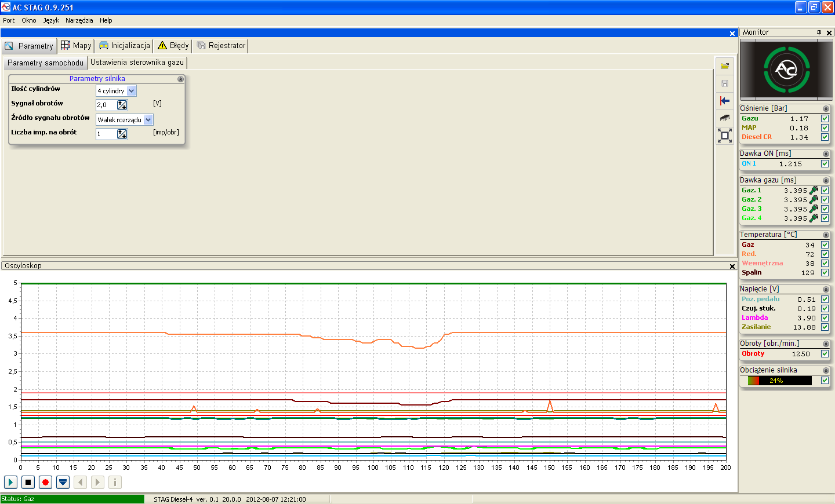
Task: Close the parameters window with blue-bar X
Action: click(732, 33)
